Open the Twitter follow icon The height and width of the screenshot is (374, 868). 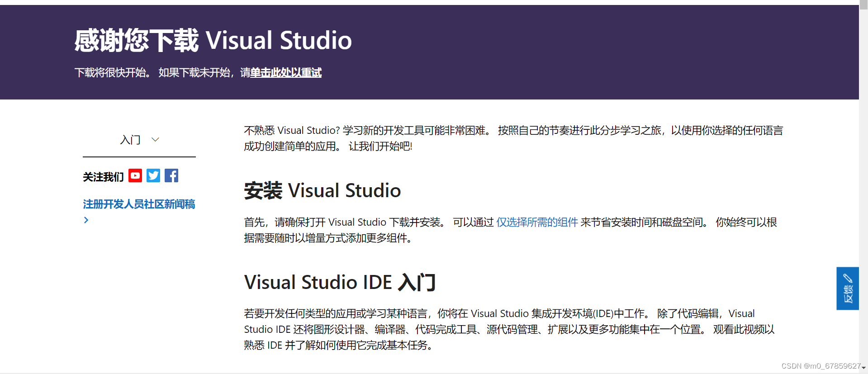[x=153, y=175]
